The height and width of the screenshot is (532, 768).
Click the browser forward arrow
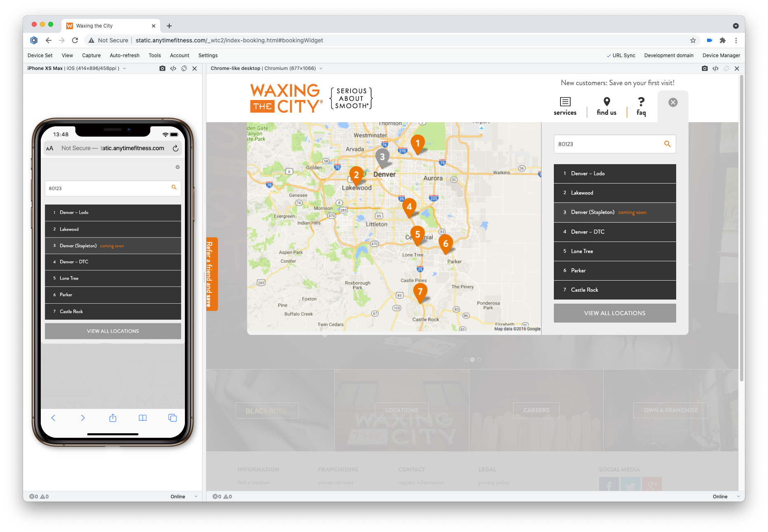click(x=62, y=40)
